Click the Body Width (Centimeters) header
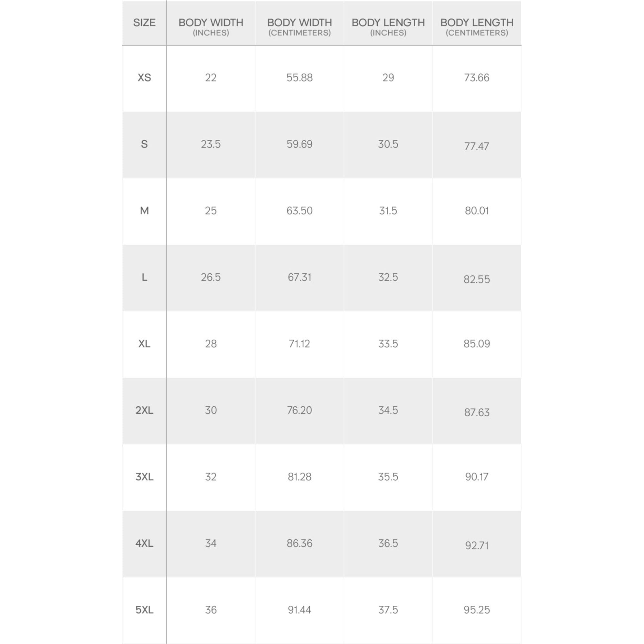Screen dimensions: 644x644 [x=299, y=27]
